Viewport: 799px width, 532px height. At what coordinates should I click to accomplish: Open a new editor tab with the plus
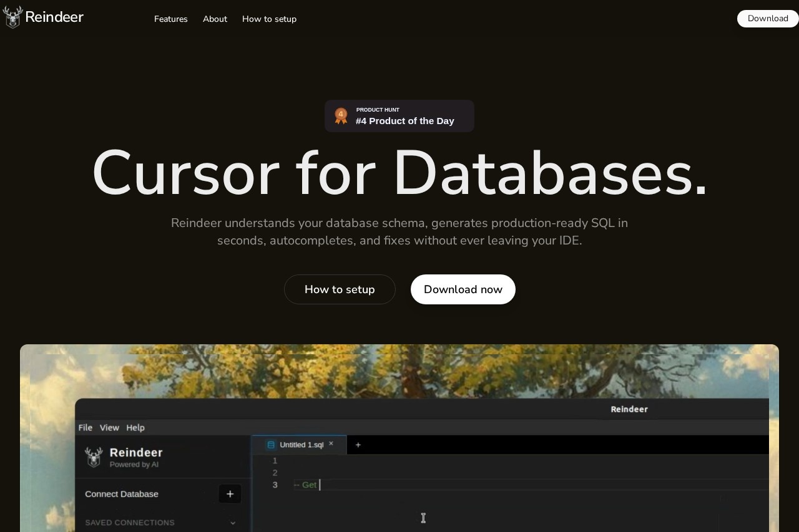[x=358, y=445]
